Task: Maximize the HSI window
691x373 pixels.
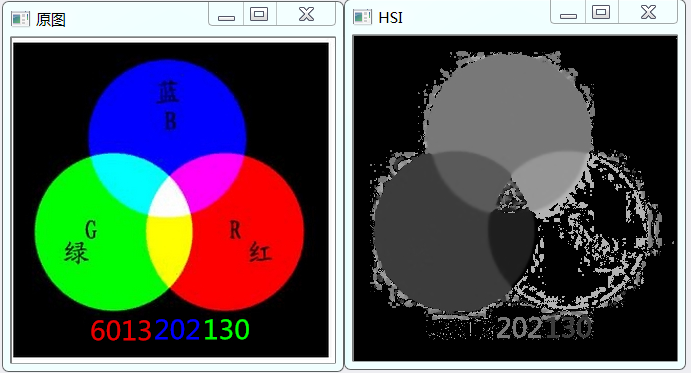Action: [x=601, y=12]
